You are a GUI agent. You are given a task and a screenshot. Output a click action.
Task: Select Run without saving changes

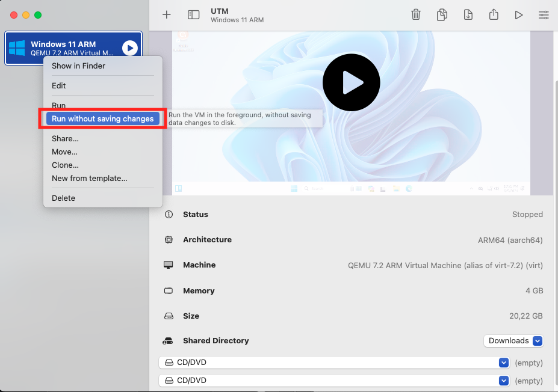pos(103,118)
